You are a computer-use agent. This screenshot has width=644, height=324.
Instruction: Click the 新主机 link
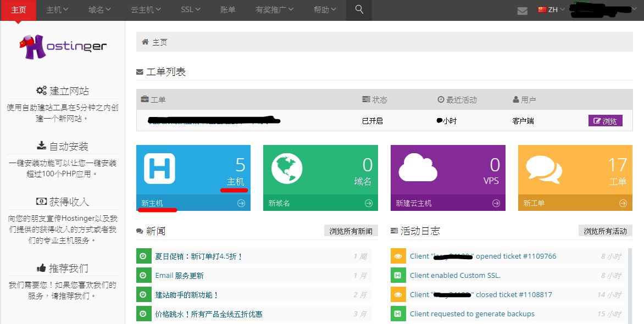[x=152, y=203]
